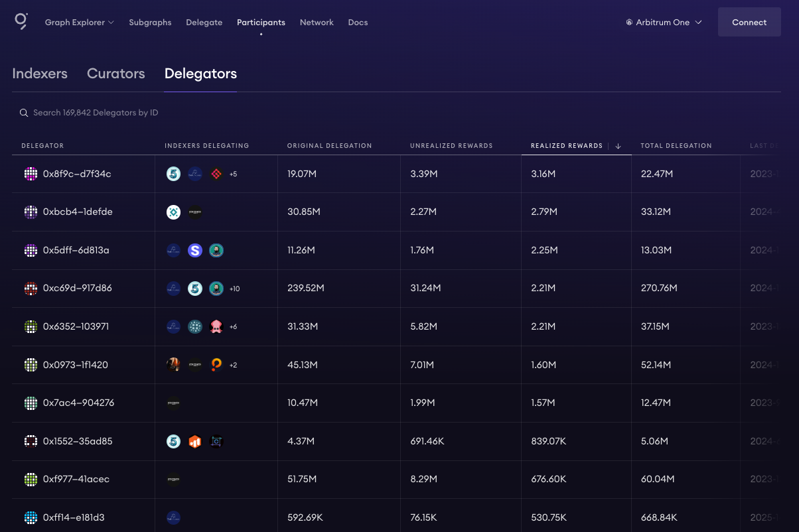Toggle the Realized Rewards sort arrow

tap(618, 146)
